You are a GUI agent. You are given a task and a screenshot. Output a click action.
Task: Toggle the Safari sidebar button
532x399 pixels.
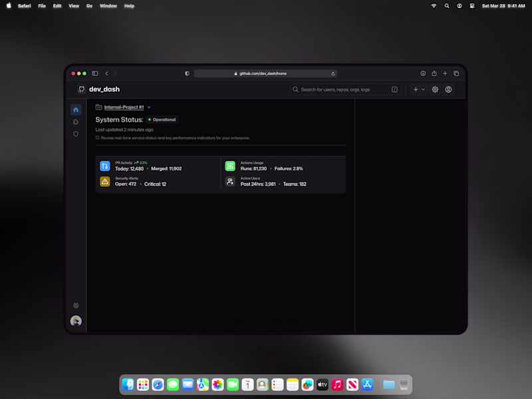pos(95,73)
